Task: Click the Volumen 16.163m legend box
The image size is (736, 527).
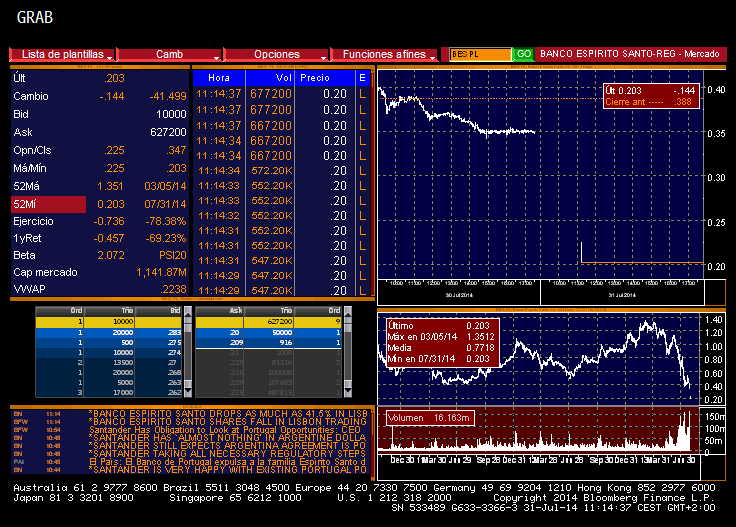Action: [x=429, y=418]
